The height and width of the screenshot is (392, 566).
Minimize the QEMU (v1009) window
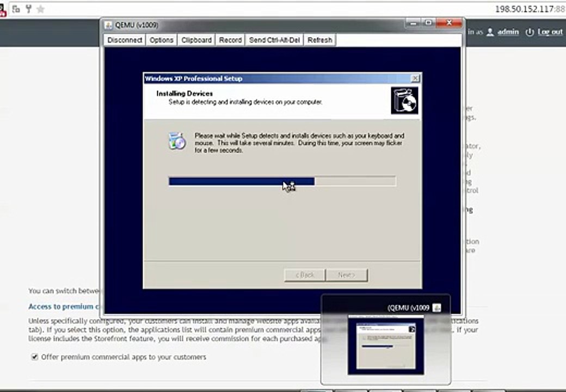click(x=413, y=23)
